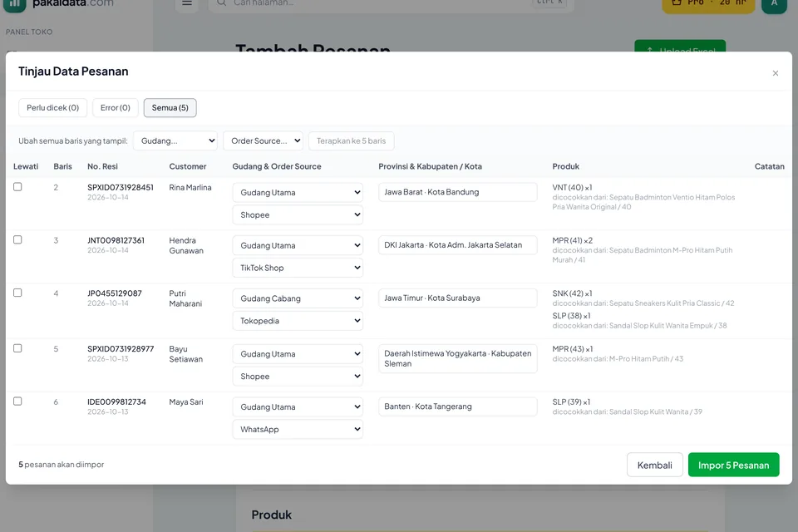Viewport: 798px width, 532px height.
Task: Click the Kembali button
Action: coord(654,465)
